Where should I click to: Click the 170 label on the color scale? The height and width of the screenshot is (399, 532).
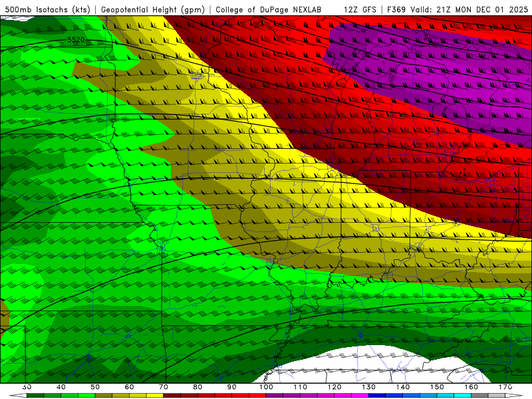505,387
